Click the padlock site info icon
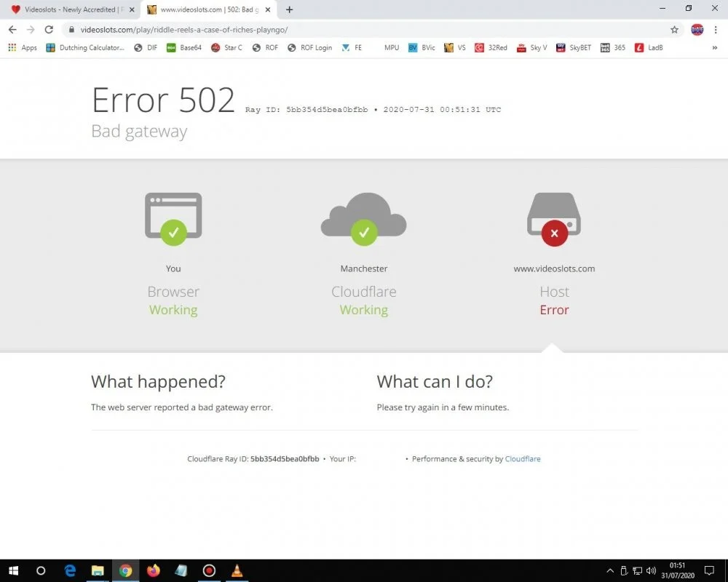Viewport: 728px width, 582px height. pos(71,30)
